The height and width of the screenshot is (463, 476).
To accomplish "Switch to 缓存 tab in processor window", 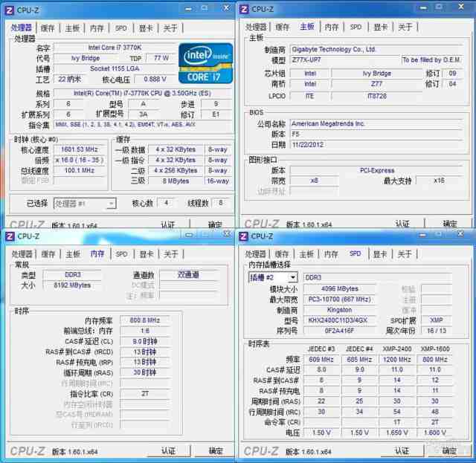I will point(48,28).
